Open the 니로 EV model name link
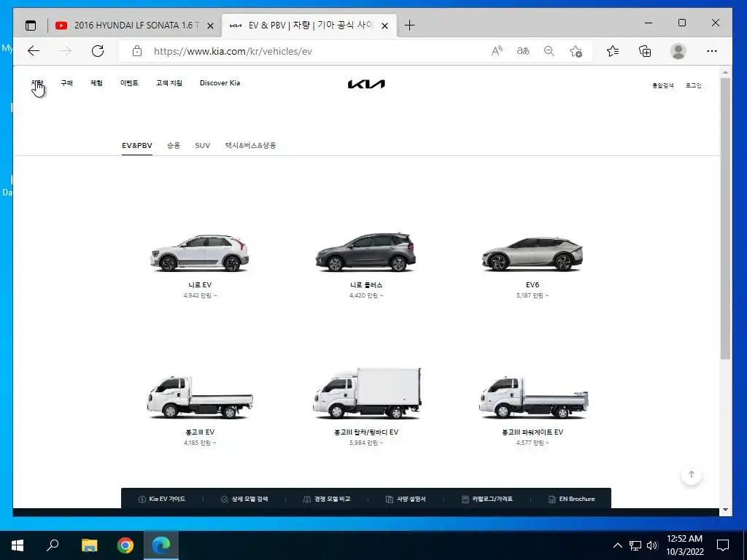 tap(200, 285)
